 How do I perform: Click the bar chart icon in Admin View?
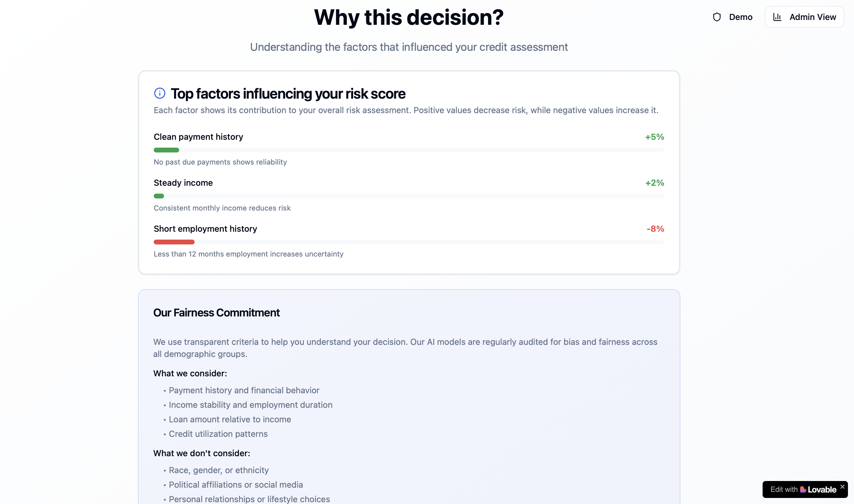pyautogui.click(x=777, y=17)
